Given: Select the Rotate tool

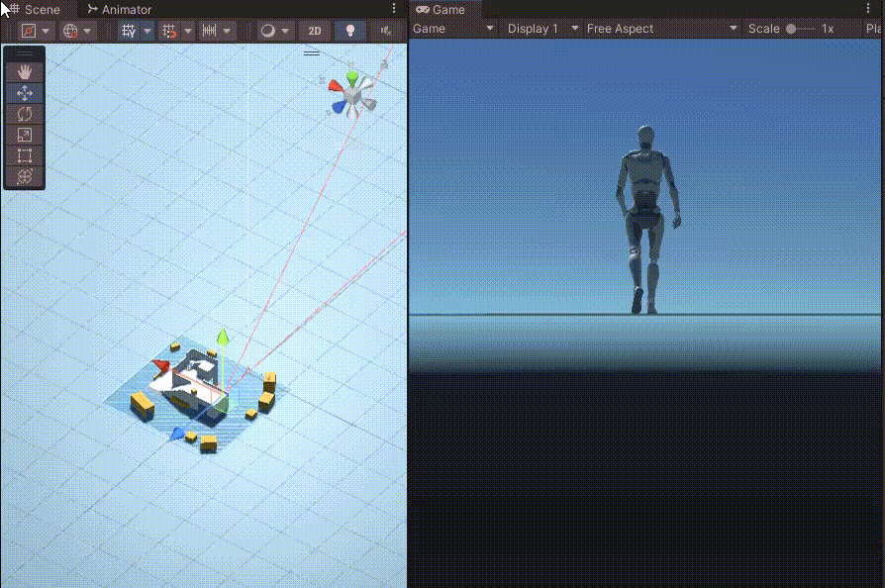Looking at the screenshot, I should click(25, 114).
